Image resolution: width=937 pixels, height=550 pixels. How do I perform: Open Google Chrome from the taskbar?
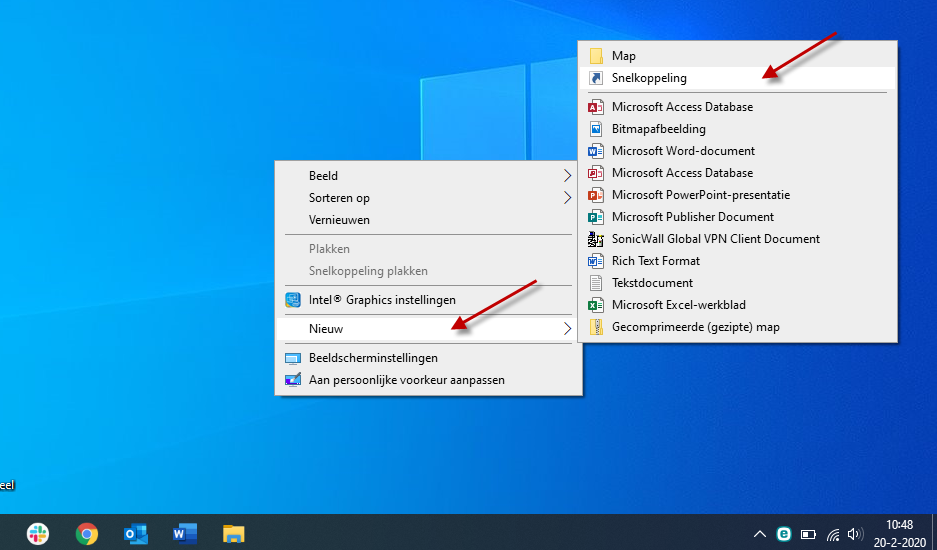tap(87, 533)
